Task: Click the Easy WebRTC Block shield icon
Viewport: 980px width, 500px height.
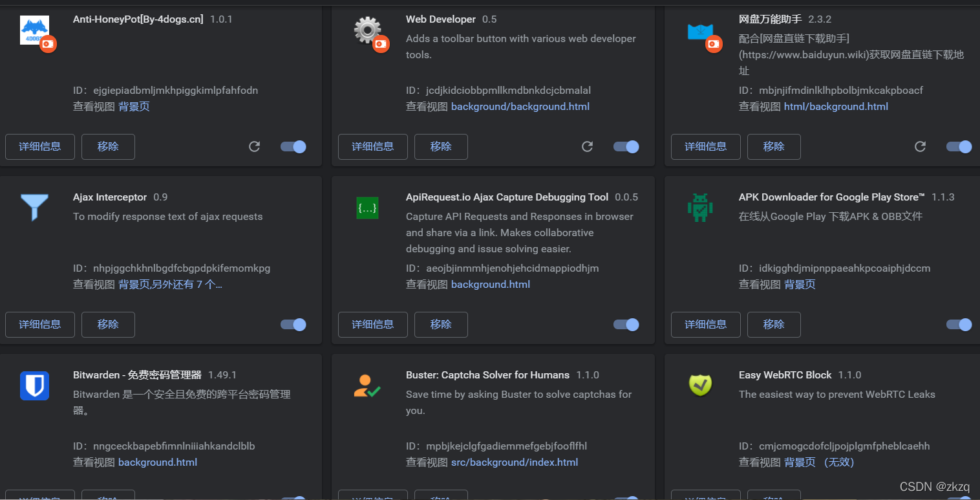Action: [700, 386]
